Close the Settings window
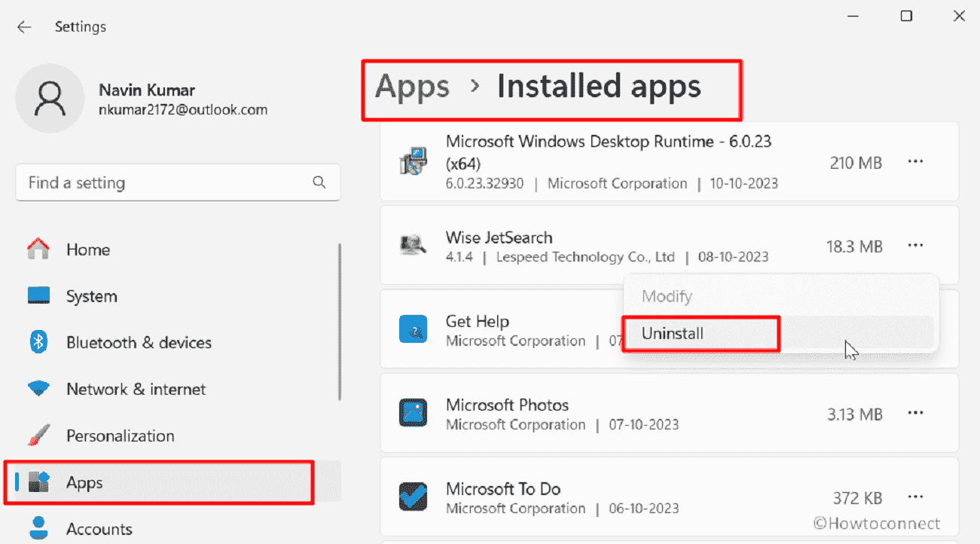980x544 pixels. pyautogui.click(x=959, y=16)
